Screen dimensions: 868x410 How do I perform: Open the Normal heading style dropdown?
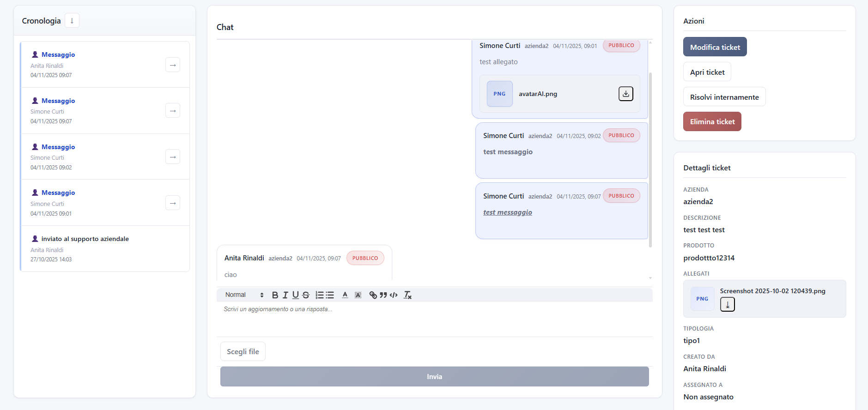244,295
